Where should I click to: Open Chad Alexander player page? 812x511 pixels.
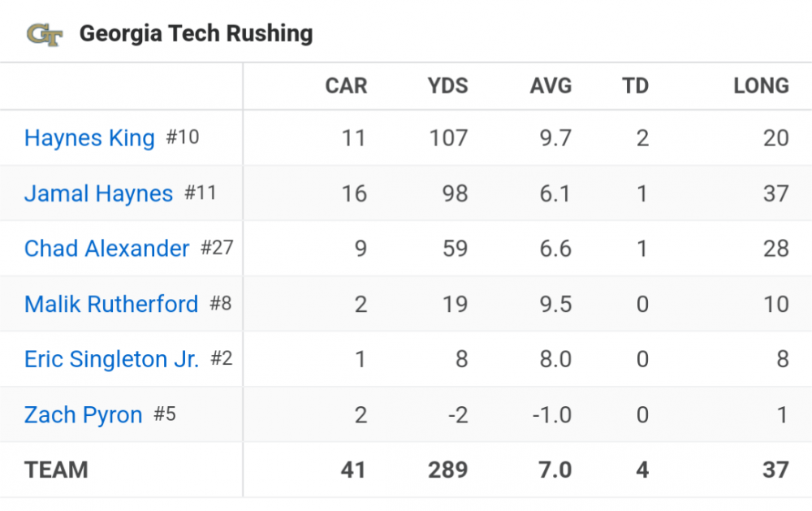pyautogui.click(x=106, y=249)
